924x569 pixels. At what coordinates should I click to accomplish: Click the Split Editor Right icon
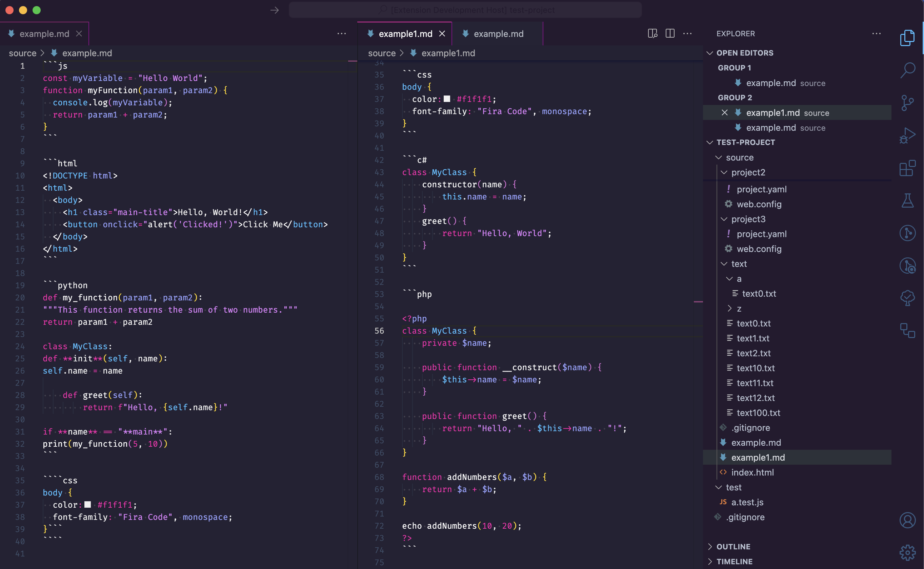(670, 34)
